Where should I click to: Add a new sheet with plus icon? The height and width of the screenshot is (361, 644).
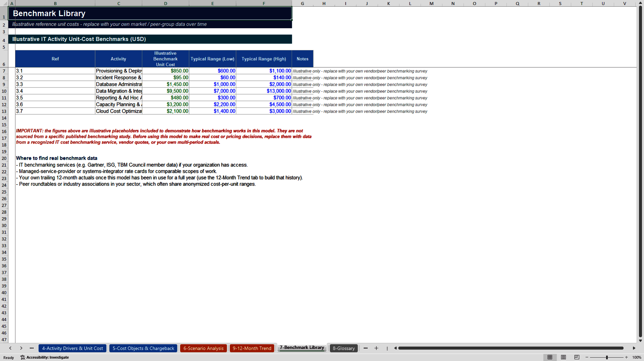(x=376, y=348)
